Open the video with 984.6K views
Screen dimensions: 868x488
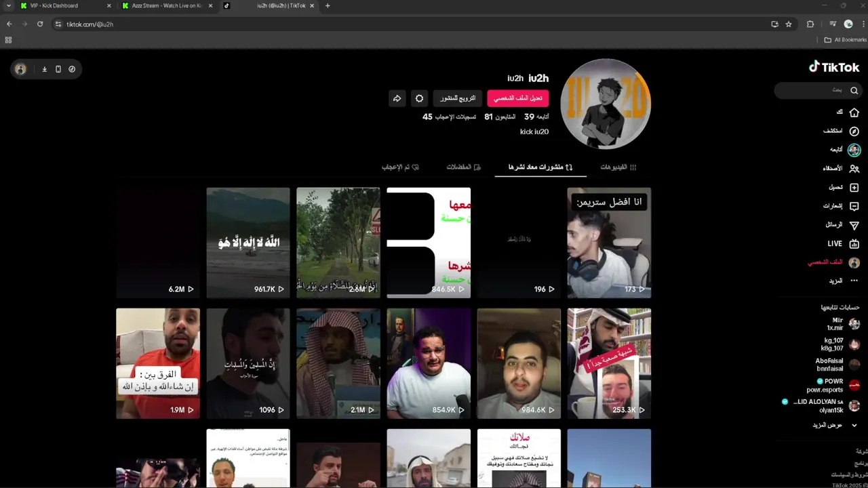point(519,363)
